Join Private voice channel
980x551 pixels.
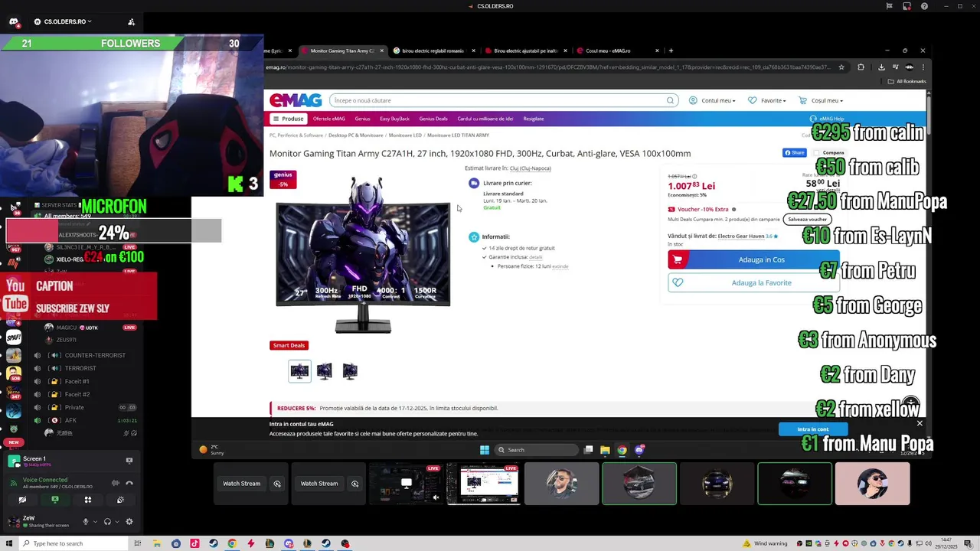pos(85,407)
